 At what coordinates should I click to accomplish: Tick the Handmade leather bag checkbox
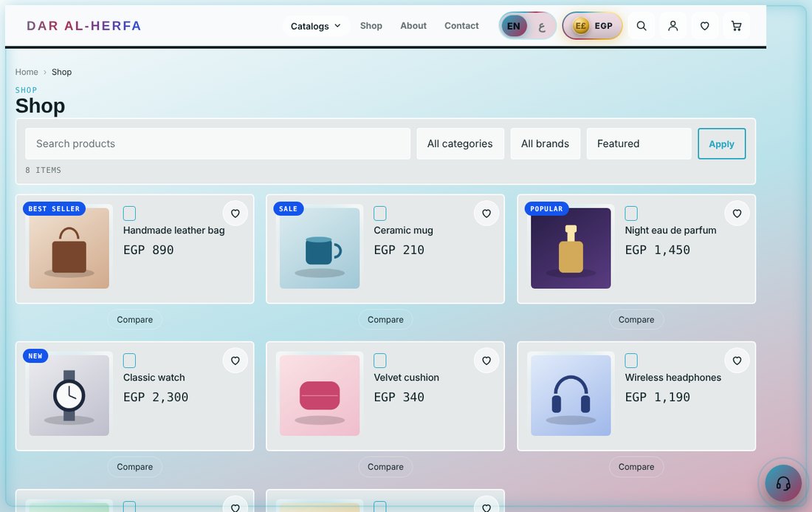(129, 213)
